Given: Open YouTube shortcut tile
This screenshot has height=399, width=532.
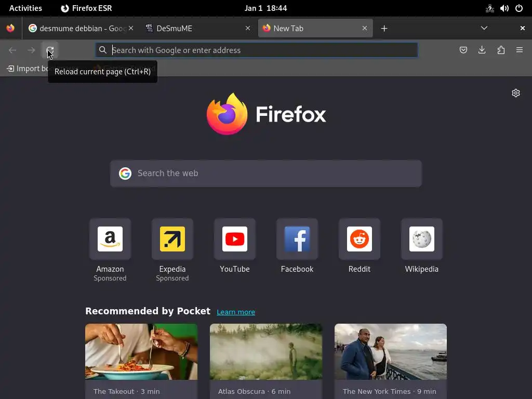Looking at the screenshot, I should pyautogui.click(x=235, y=239).
